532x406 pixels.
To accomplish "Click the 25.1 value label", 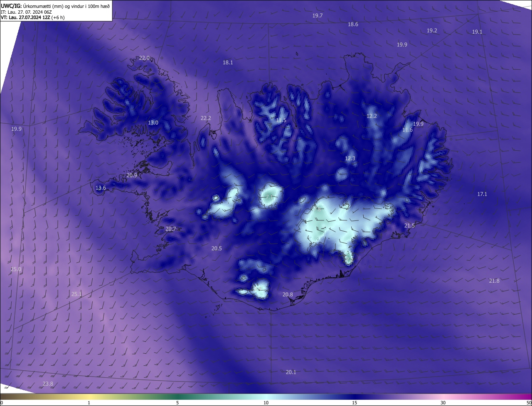I will (76, 294).
